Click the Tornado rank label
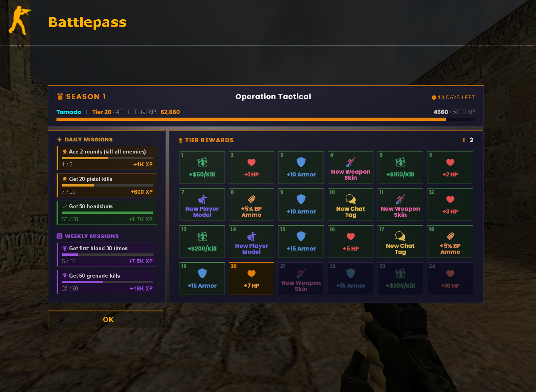 point(69,112)
